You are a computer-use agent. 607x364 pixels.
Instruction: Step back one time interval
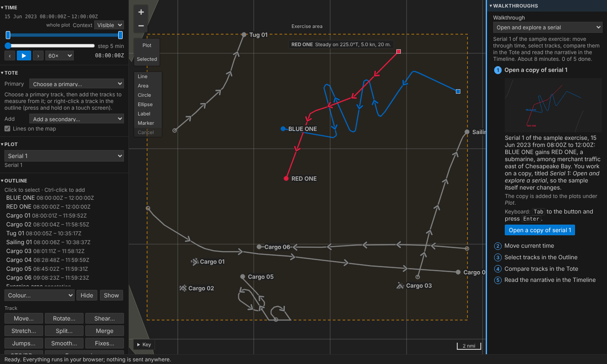pyautogui.click(x=10, y=55)
